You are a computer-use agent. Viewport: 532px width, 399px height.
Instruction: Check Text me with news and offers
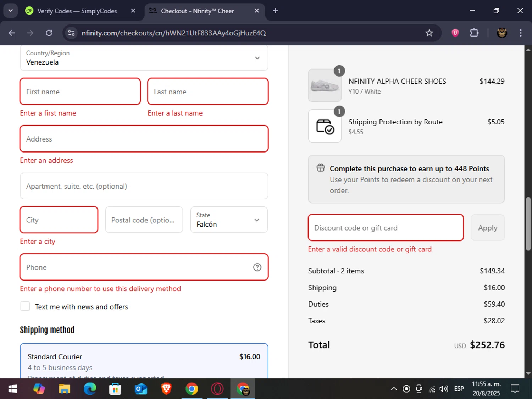25,306
